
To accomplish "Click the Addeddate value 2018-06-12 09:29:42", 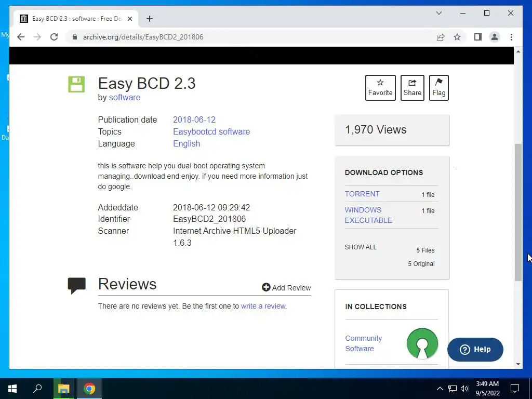I will point(211,207).
